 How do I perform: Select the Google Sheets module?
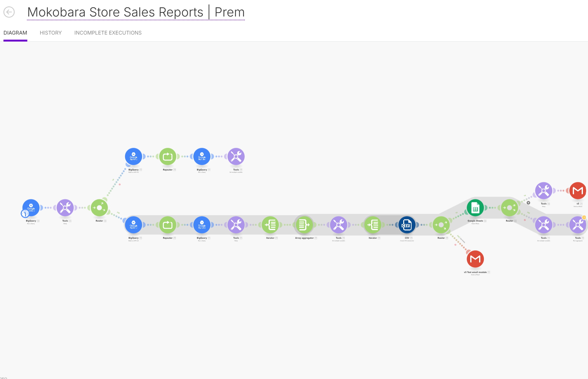[x=475, y=208]
